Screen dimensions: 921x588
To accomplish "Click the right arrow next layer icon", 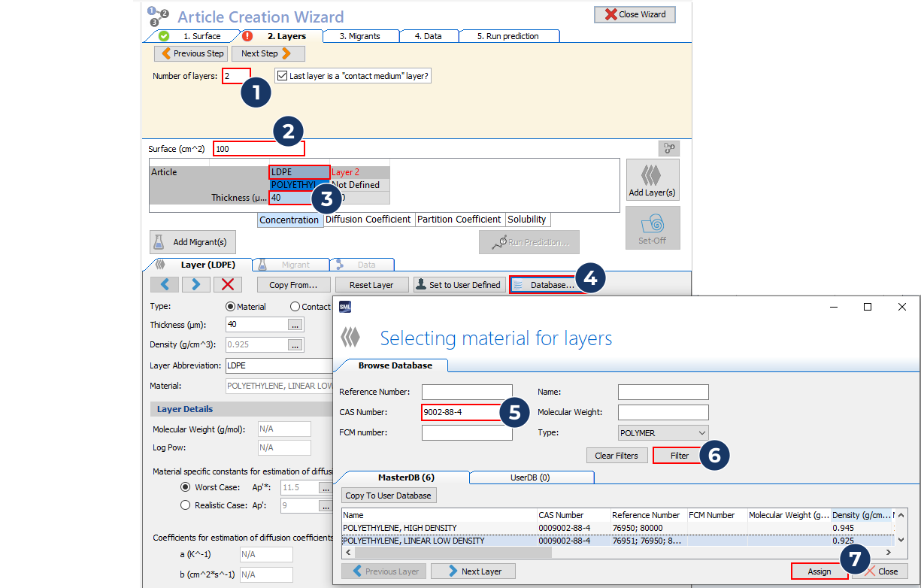I will pyautogui.click(x=195, y=284).
